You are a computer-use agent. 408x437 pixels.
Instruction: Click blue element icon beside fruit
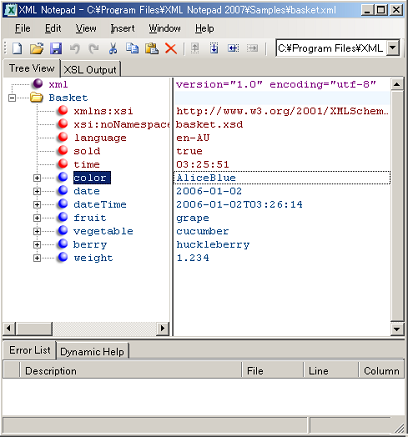point(63,217)
